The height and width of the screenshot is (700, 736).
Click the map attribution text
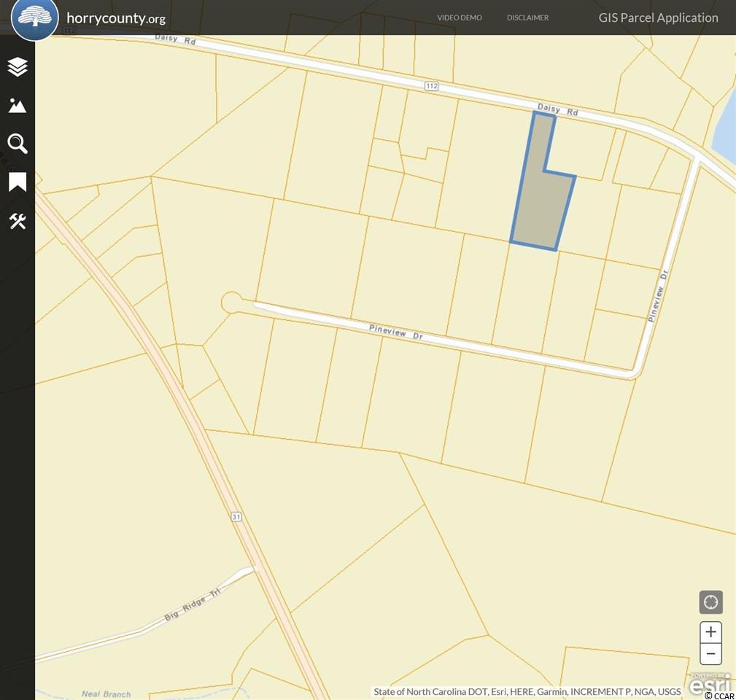click(x=527, y=691)
